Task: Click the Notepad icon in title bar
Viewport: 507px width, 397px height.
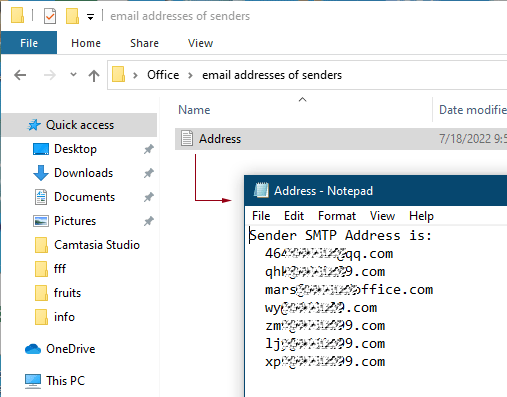Action: pos(261,190)
